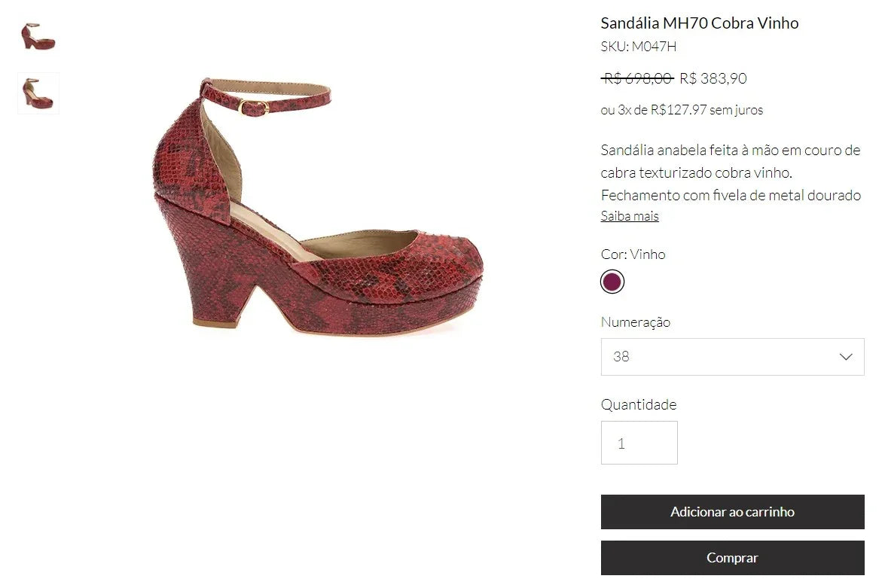Click the crossed-out original price R$ 698,00
The width and height of the screenshot is (882, 588).
(636, 78)
